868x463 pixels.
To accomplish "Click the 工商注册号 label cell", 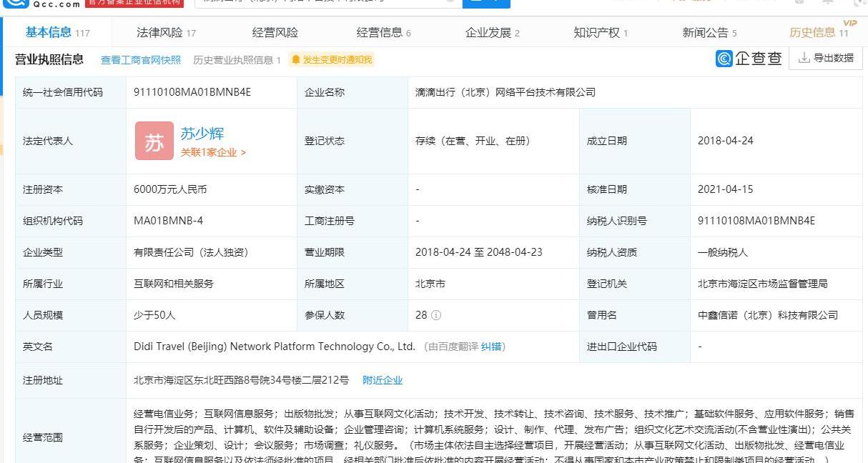I will [352, 221].
